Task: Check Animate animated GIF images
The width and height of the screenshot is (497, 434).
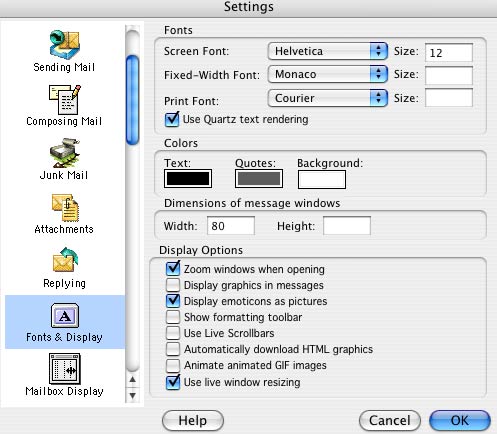Action: coord(173,365)
